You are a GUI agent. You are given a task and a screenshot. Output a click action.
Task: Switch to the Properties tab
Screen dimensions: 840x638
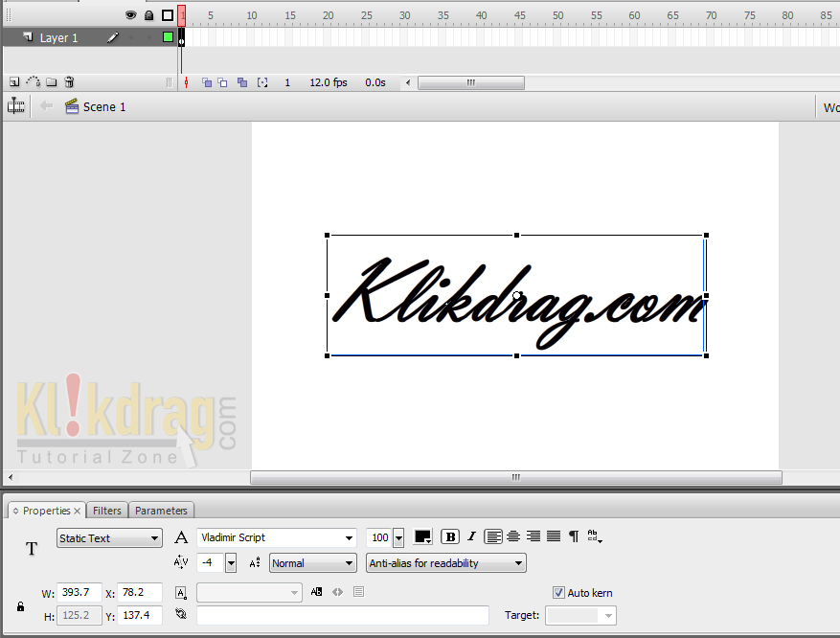coord(47,511)
